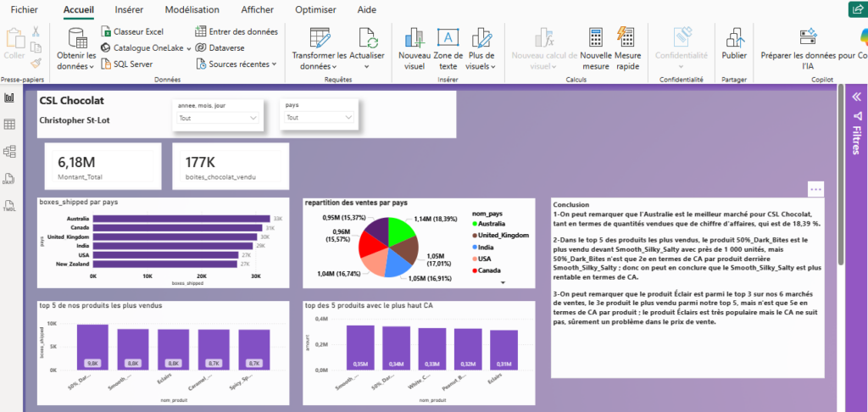
Task: Click the New Zealand bar in boxes_shipped chart
Action: pos(165,264)
